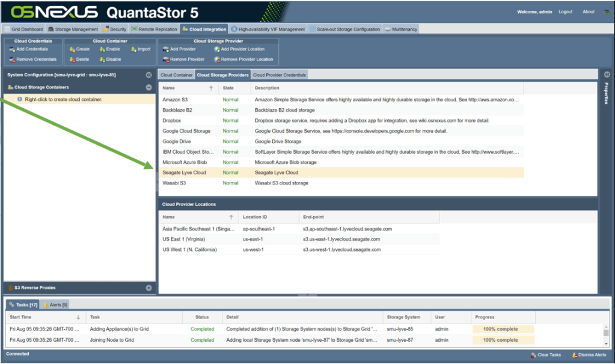Image resolution: width=615 pixels, height=364 pixels.
Task: Click the Create cloud container icon
Action: (x=72, y=49)
